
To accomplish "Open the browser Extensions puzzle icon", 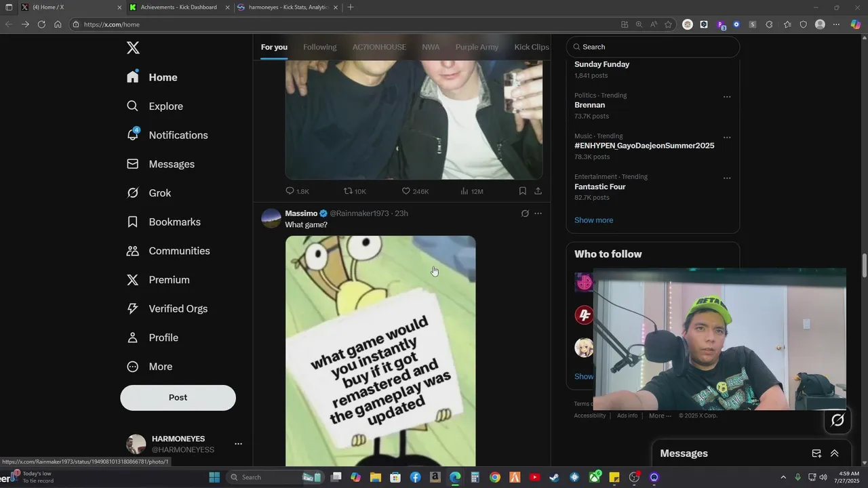I will (x=769, y=24).
